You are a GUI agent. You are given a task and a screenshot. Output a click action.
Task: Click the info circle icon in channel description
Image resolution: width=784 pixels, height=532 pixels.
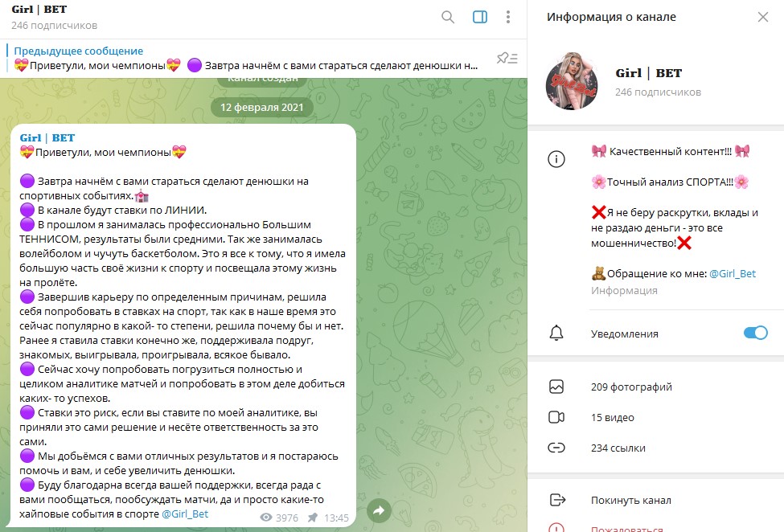point(556,159)
